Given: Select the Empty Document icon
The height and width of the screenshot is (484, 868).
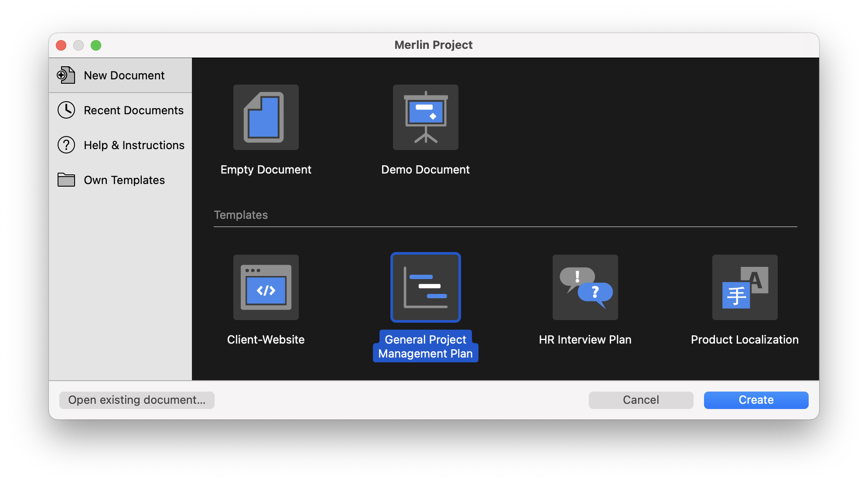Looking at the screenshot, I should coord(266,117).
